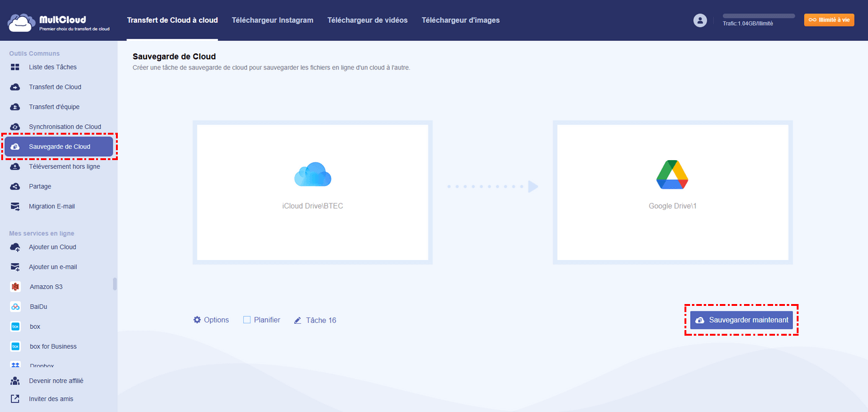Click the Partage label
This screenshot has height=412, width=868.
40,186
